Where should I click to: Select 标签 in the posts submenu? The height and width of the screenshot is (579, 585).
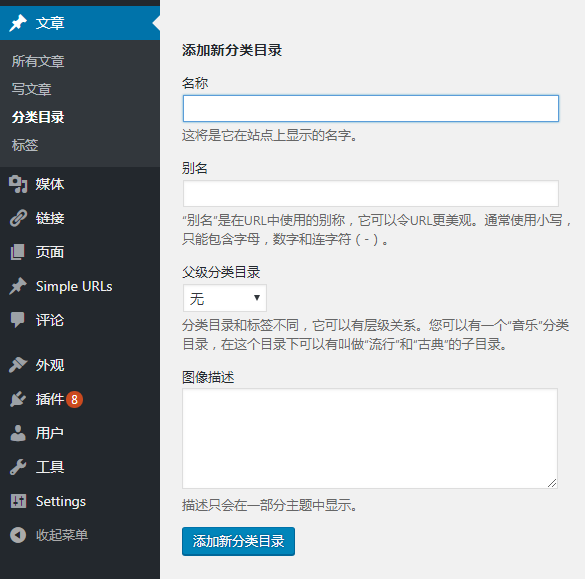(x=25, y=145)
